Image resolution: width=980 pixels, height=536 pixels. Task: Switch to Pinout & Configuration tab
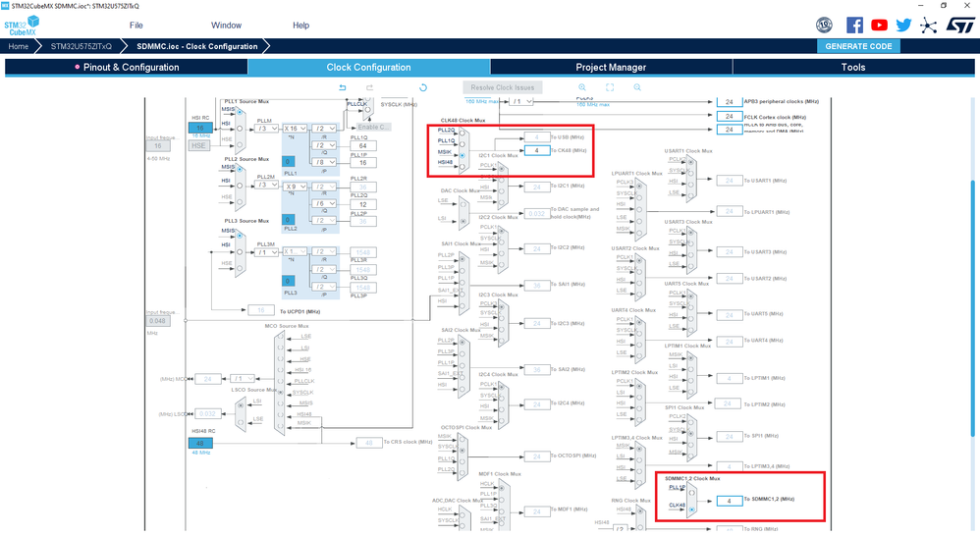127,67
